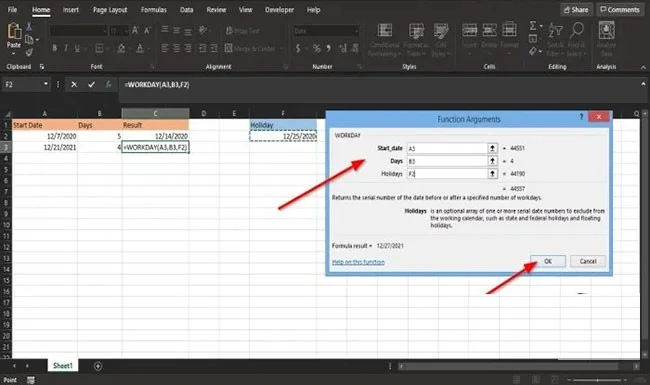Collapse dialog button beside Days field

[x=492, y=161]
